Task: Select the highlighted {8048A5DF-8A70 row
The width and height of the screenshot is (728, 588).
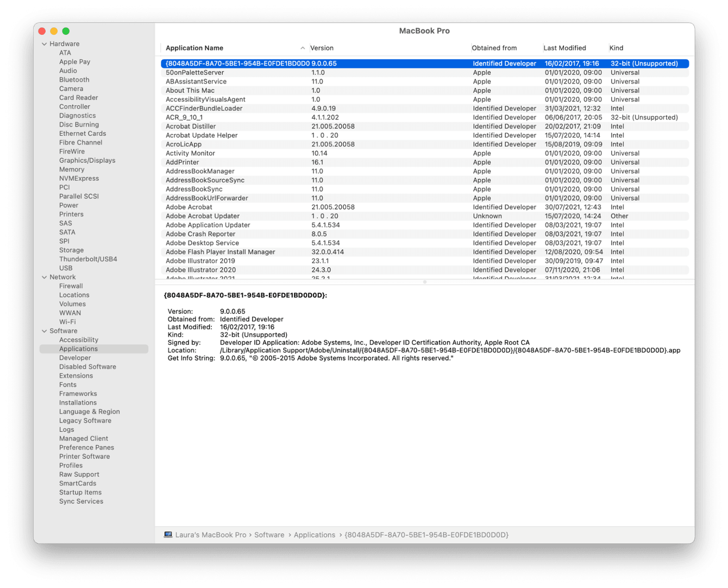Action: pos(425,64)
